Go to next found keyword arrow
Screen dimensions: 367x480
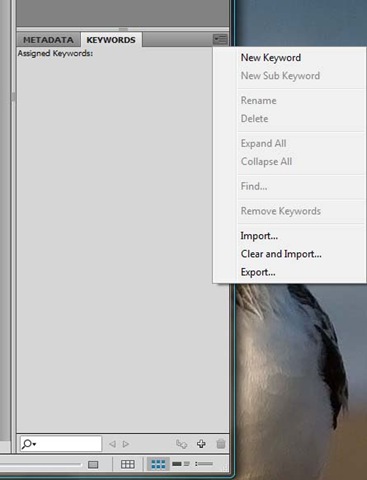click(126, 444)
